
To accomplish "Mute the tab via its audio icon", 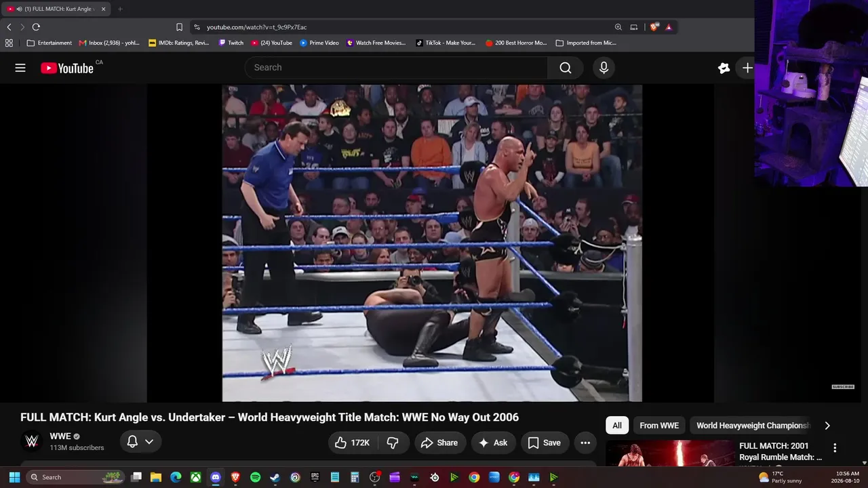I will (x=19, y=9).
